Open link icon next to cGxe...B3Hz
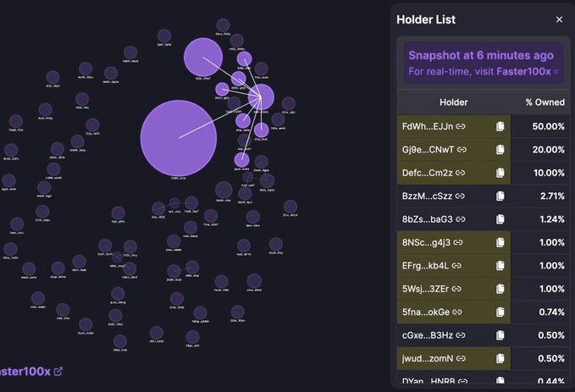The width and height of the screenshot is (575, 392). [x=462, y=335]
